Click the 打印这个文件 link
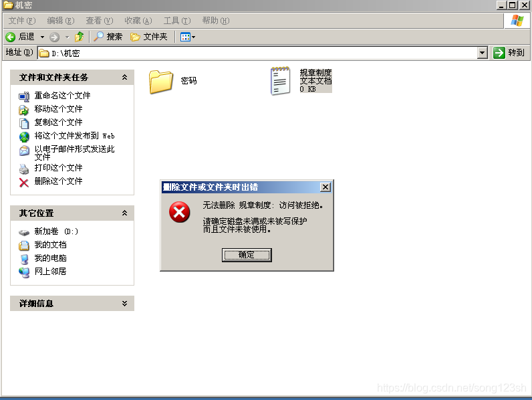The height and width of the screenshot is (400, 532). [x=58, y=168]
